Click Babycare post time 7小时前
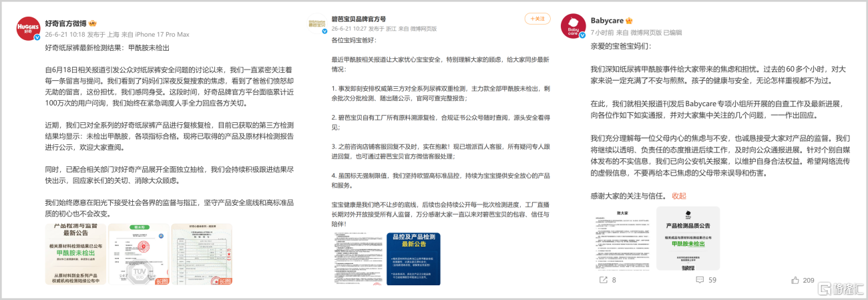 pos(602,32)
